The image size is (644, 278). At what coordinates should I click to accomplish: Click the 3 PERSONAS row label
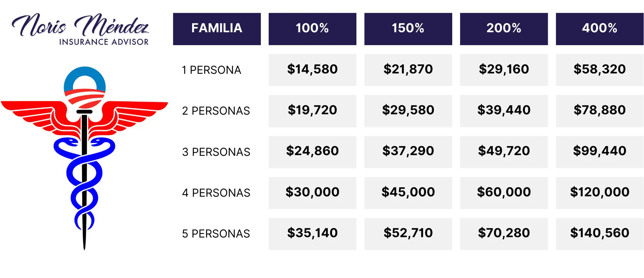click(216, 152)
